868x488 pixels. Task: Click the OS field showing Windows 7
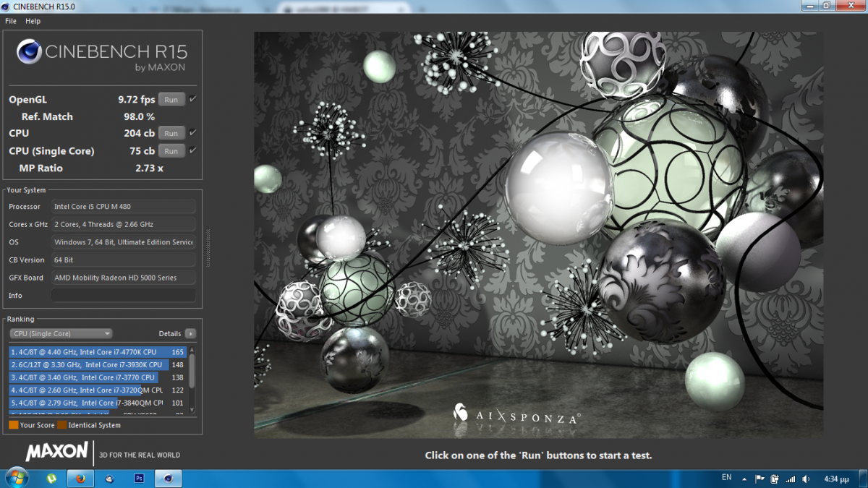pos(123,242)
